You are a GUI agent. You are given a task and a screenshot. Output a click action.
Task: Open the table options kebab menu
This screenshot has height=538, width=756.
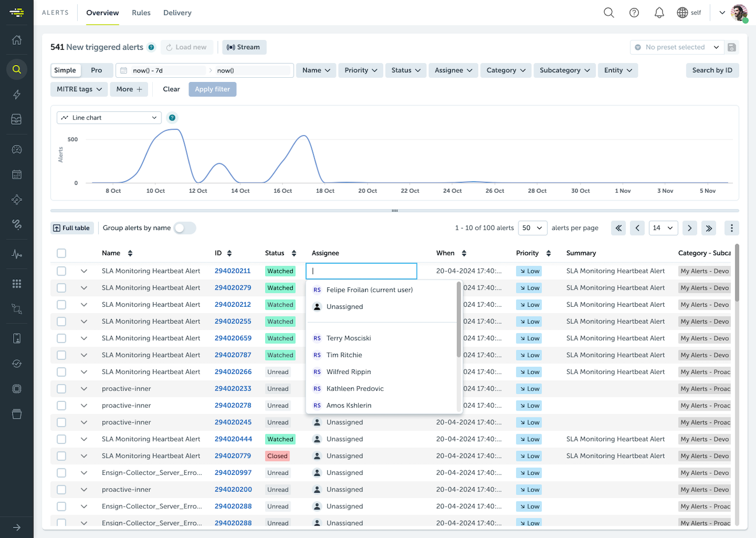coord(731,228)
